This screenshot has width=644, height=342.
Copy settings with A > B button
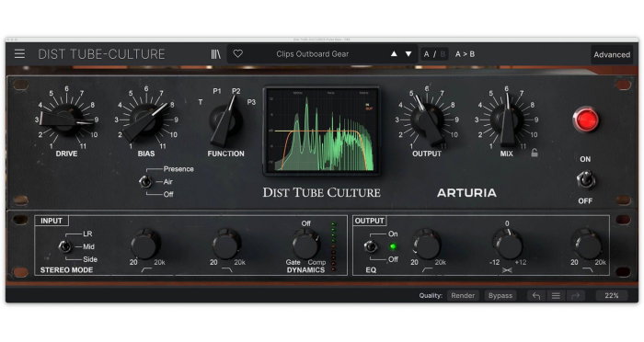click(x=465, y=54)
